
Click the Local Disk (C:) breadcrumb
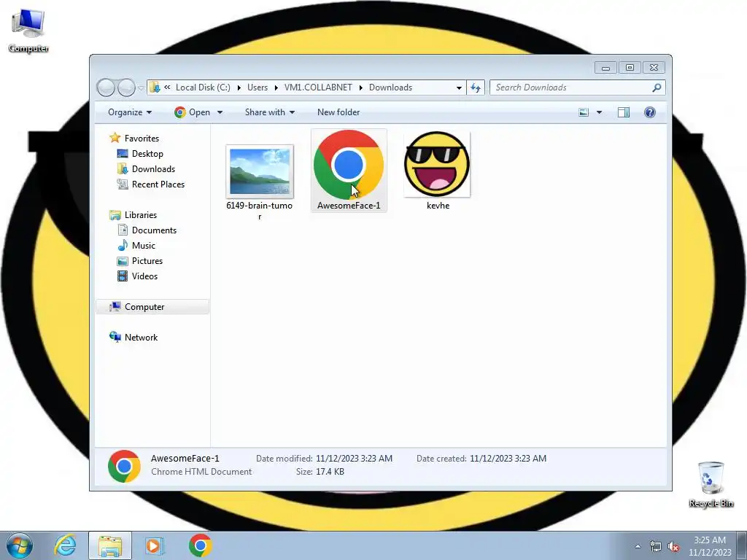click(x=203, y=87)
